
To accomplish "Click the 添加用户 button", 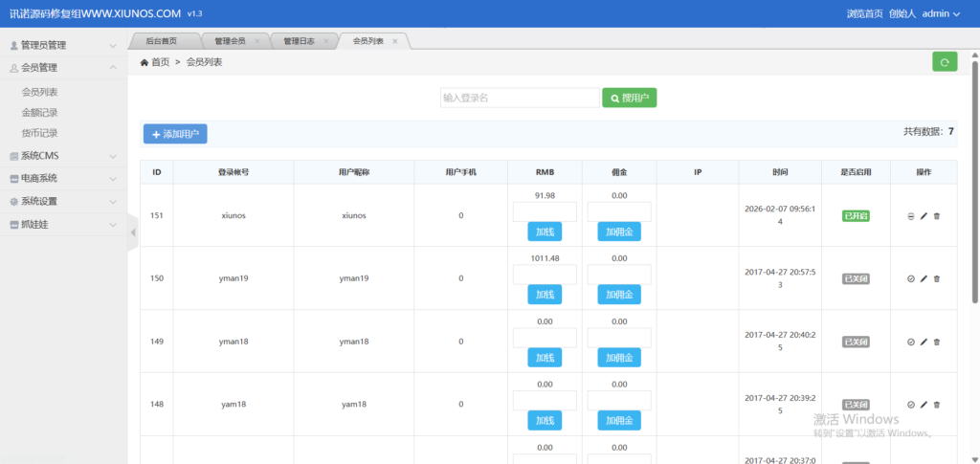I will 175,135.
